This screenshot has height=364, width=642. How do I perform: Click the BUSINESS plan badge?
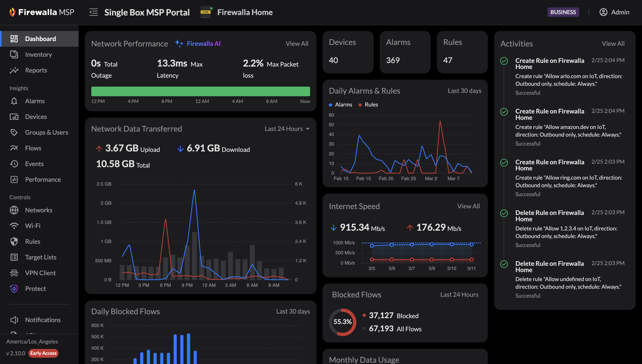tap(563, 12)
